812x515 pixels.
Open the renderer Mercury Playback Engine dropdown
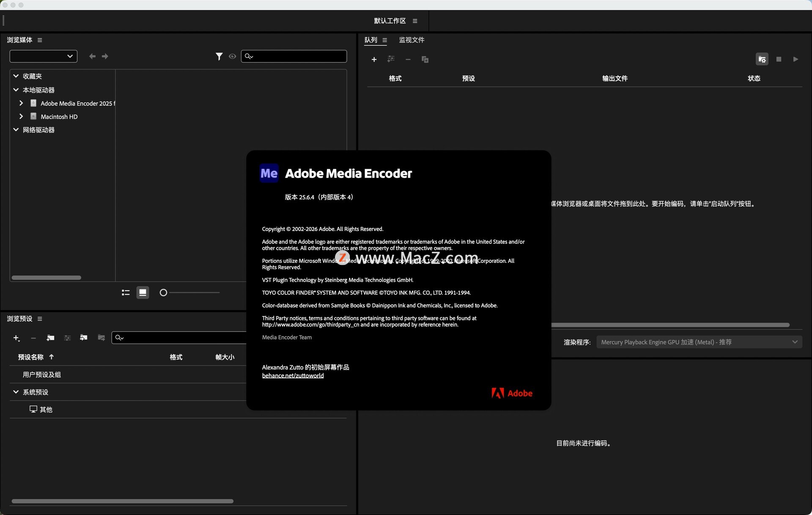(699, 342)
